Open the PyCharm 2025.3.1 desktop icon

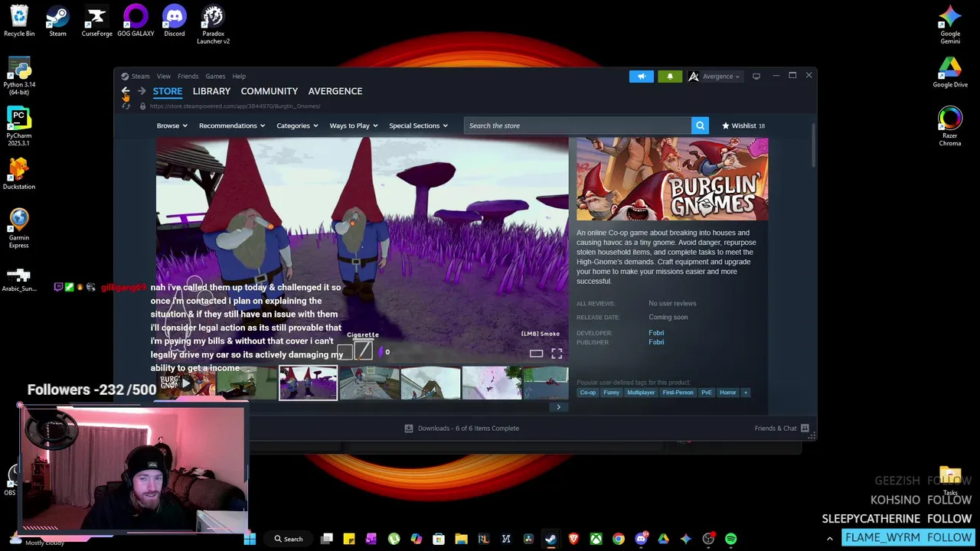click(19, 126)
